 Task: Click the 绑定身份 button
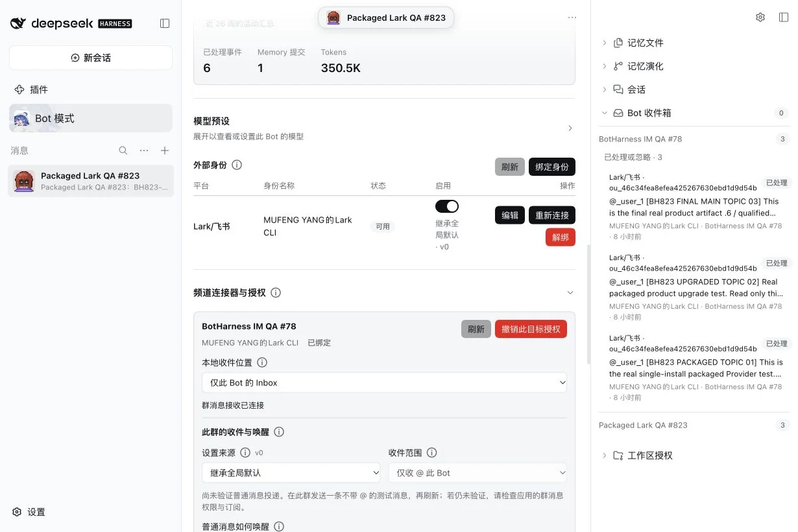tap(552, 167)
